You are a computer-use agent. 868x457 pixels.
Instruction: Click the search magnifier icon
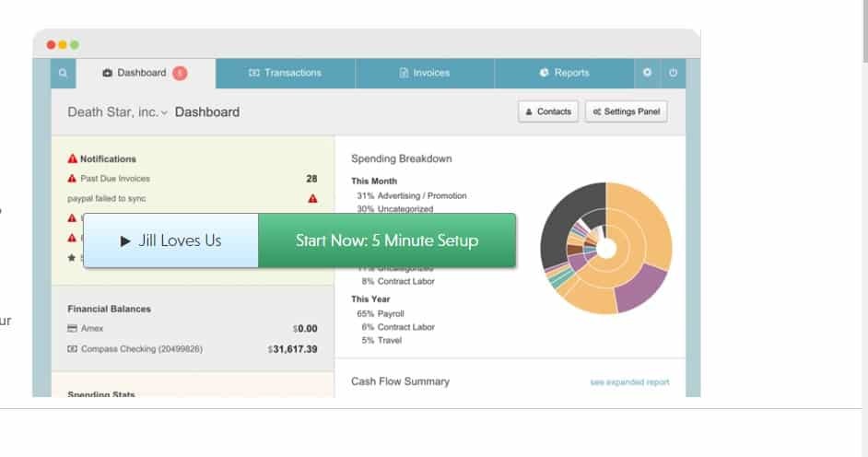[x=62, y=73]
